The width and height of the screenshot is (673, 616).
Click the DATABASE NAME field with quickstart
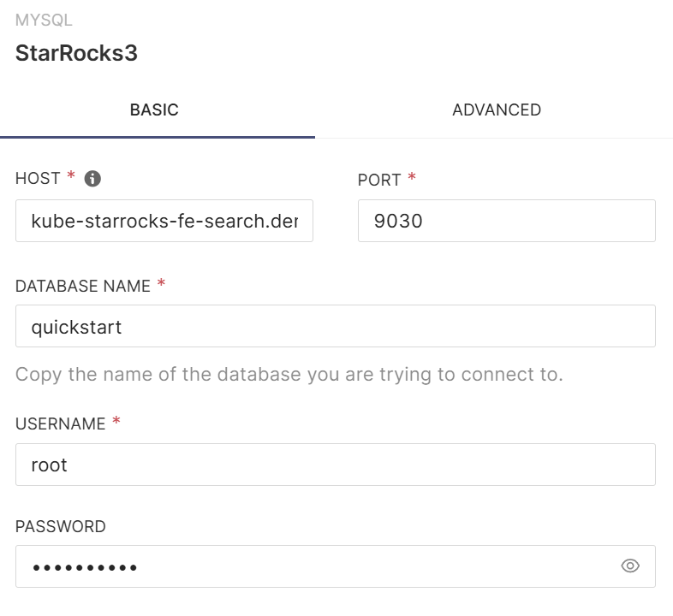pos(336,327)
